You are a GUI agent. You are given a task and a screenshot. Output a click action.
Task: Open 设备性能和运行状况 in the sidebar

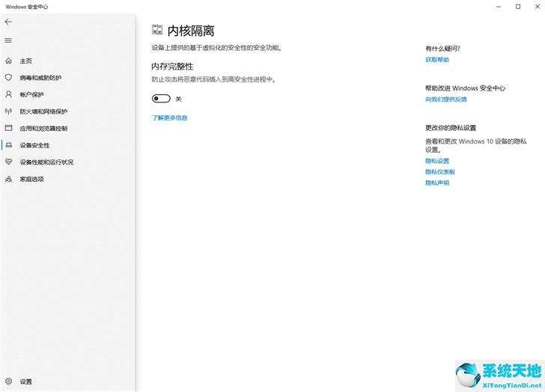pos(46,162)
